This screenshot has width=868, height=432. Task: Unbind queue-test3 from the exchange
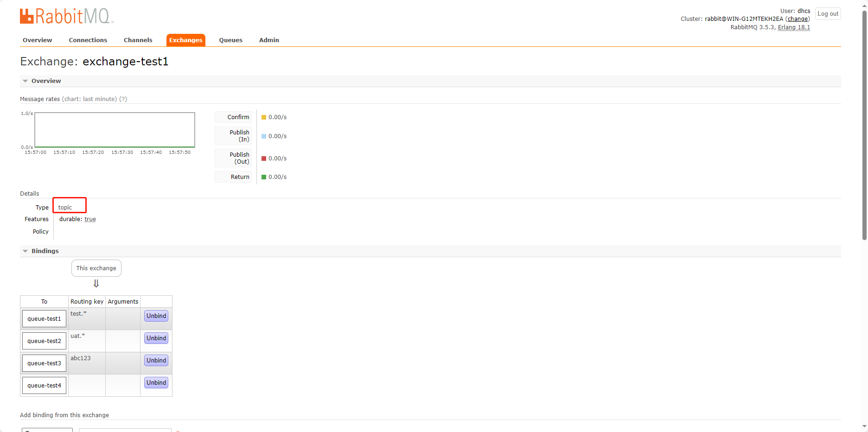tap(156, 361)
